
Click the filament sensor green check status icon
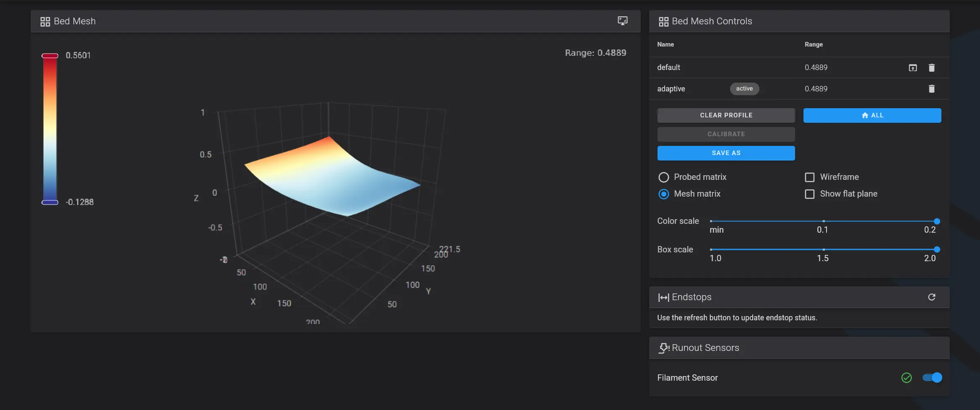pos(906,378)
